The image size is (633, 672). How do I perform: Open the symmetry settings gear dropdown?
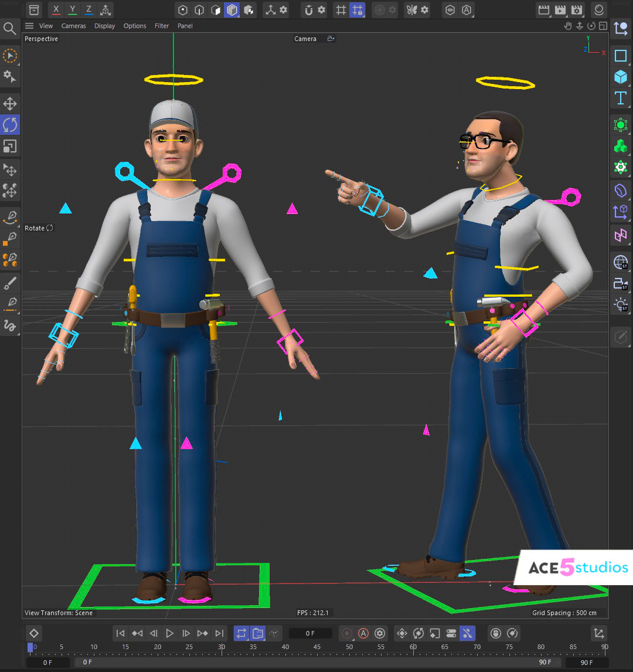[424, 10]
